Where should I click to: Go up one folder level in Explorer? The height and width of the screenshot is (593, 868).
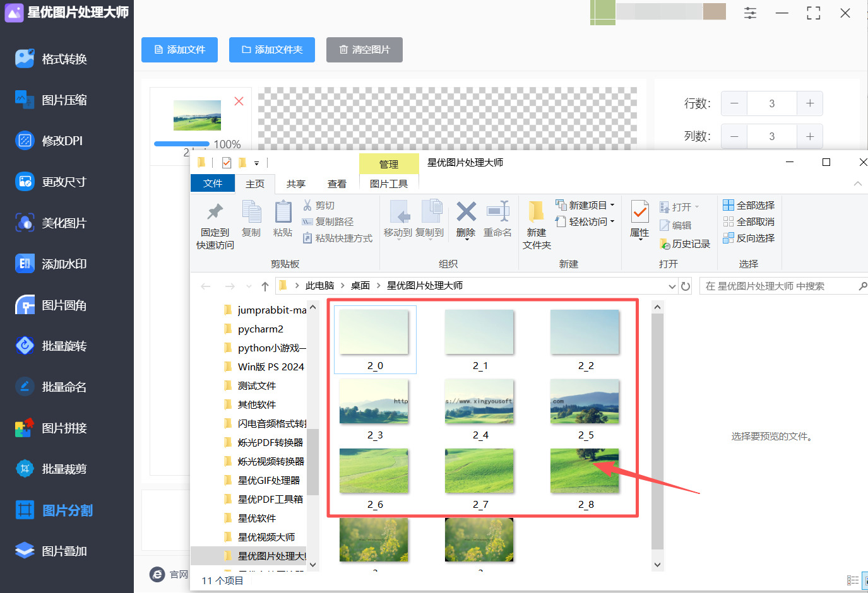tap(265, 286)
